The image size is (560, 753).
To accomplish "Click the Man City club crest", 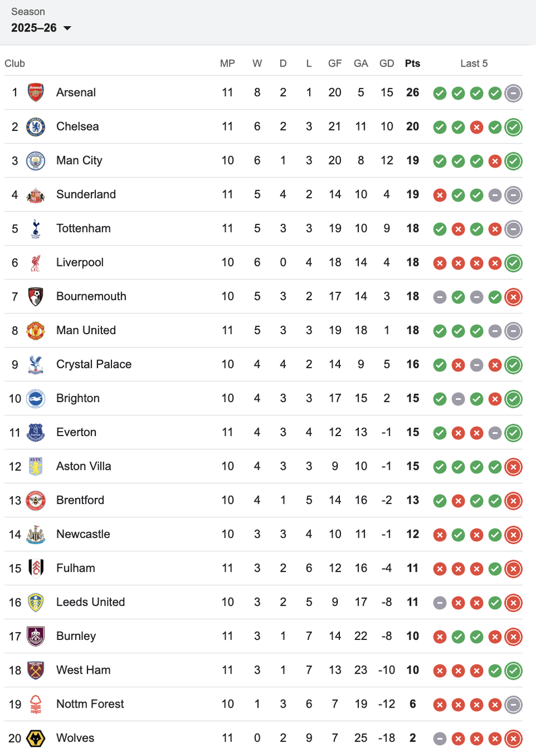I will [x=36, y=161].
